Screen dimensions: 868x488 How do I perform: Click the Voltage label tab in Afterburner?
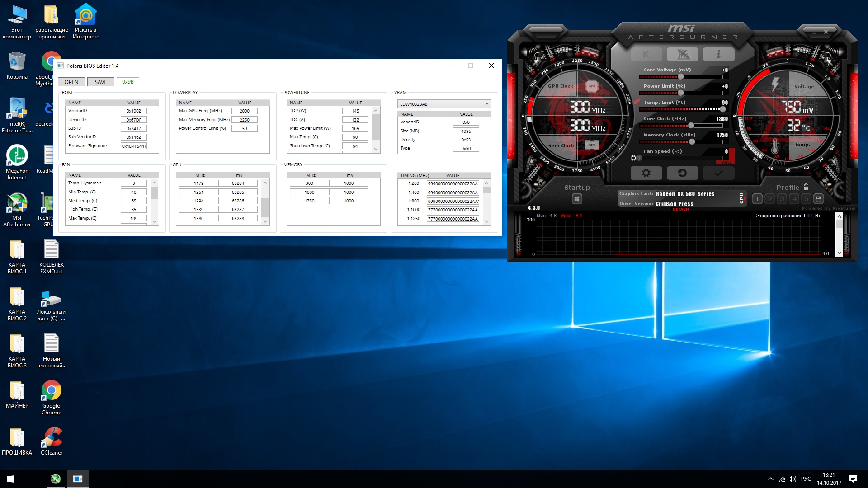point(804,88)
